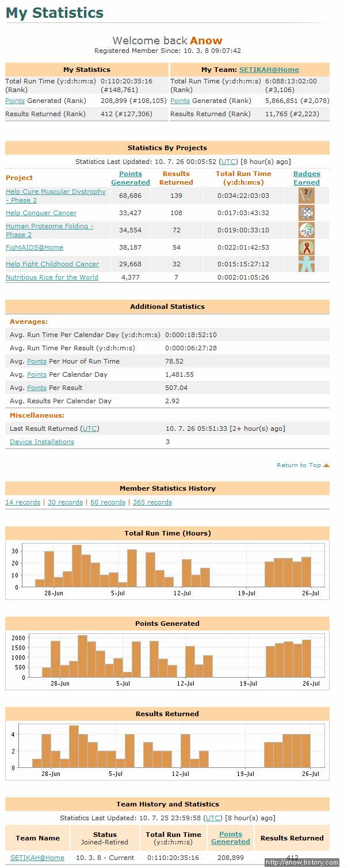The image size is (348, 868).
Task: Click the Return to Top arrow icon
Action: [327, 465]
